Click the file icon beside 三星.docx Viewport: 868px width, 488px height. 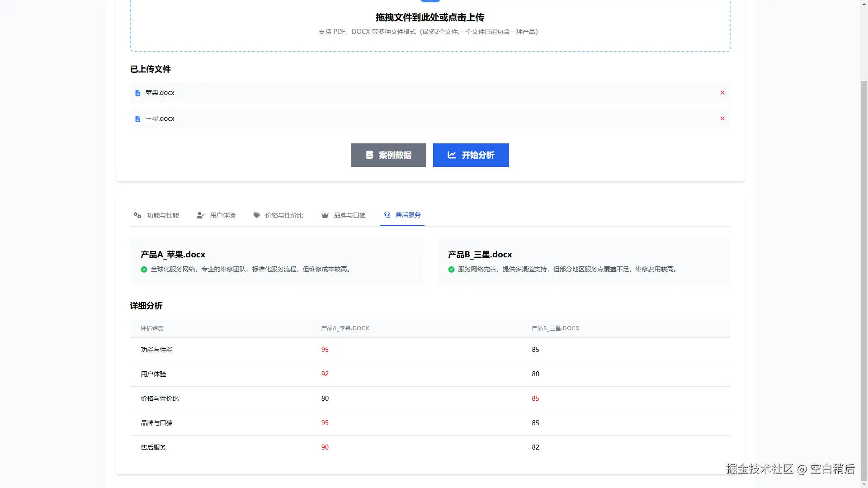click(x=137, y=118)
